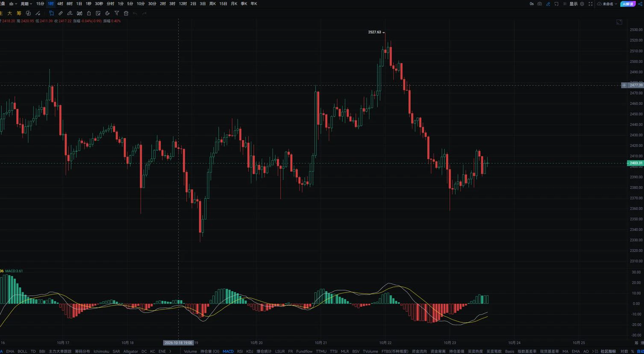Viewport: 644px width, 354px height.
Task: Toggle the 大 indicator button
Action: pos(9,13)
